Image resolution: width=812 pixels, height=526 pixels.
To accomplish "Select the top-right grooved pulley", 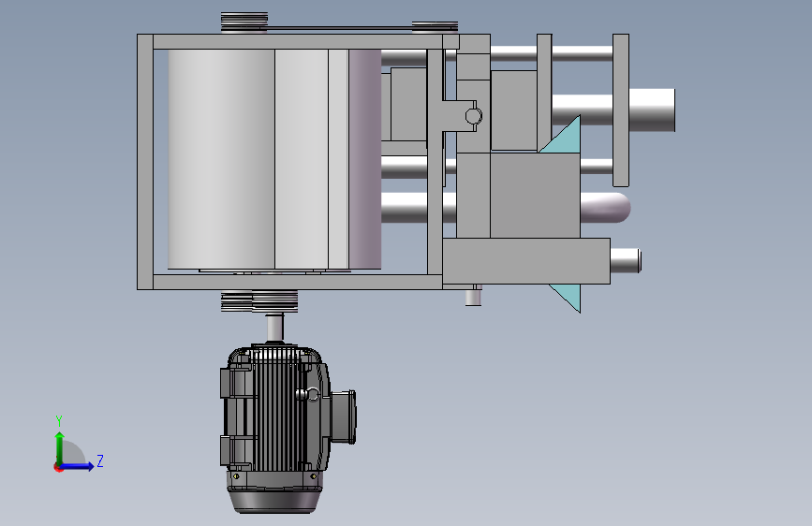I will pos(435,27).
